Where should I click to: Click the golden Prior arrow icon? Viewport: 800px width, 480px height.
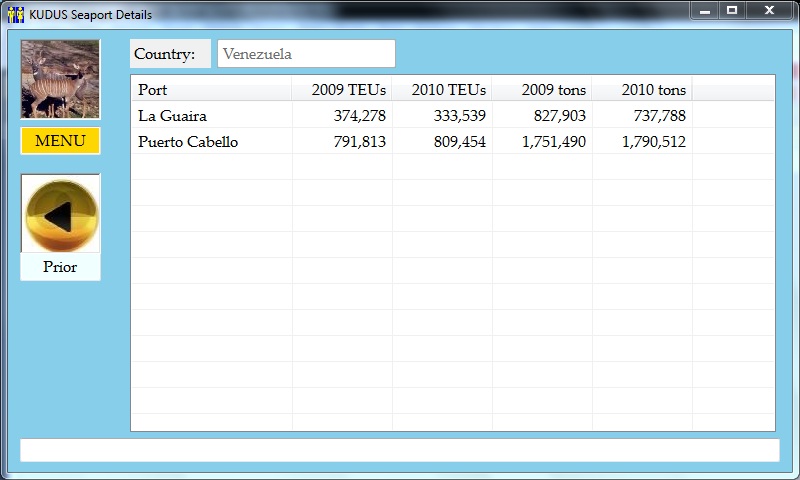pos(60,214)
